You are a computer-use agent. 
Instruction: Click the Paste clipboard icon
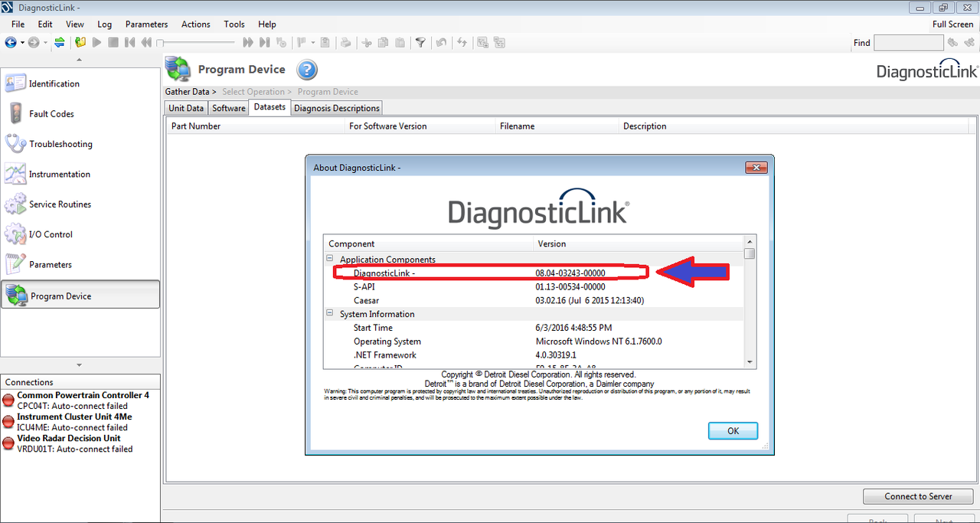(400, 43)
